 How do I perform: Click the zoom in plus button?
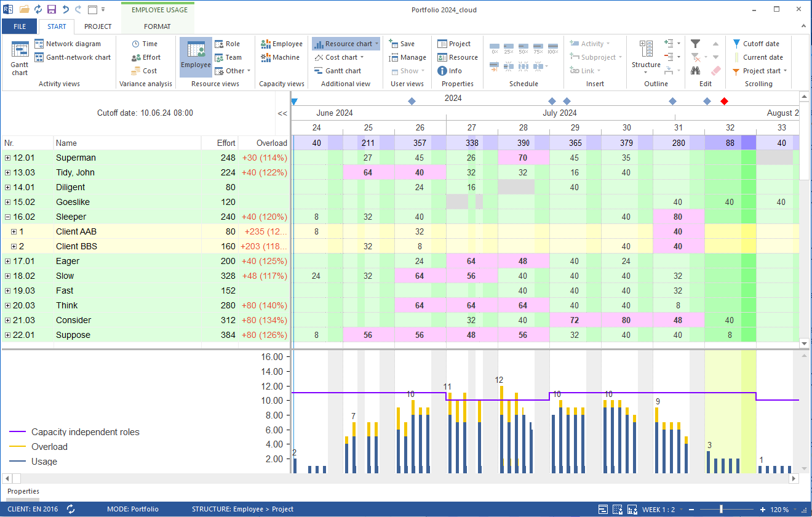763,510
